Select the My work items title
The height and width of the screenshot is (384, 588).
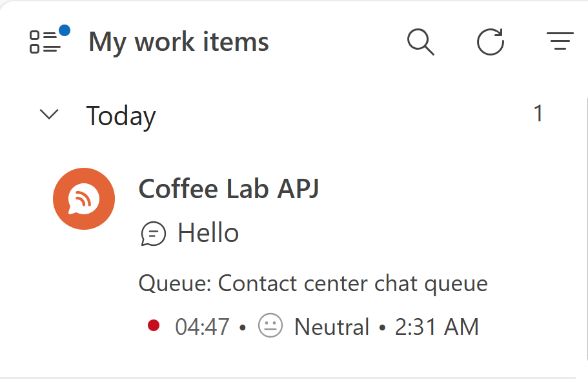tap(178, 42)
